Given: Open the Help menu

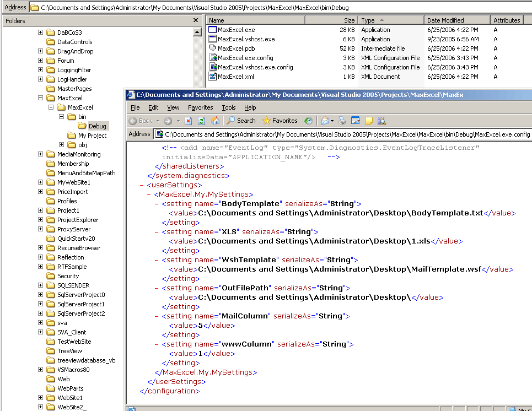Looking at the screenshot, I should pyautogui.click(x=250, y=107).
